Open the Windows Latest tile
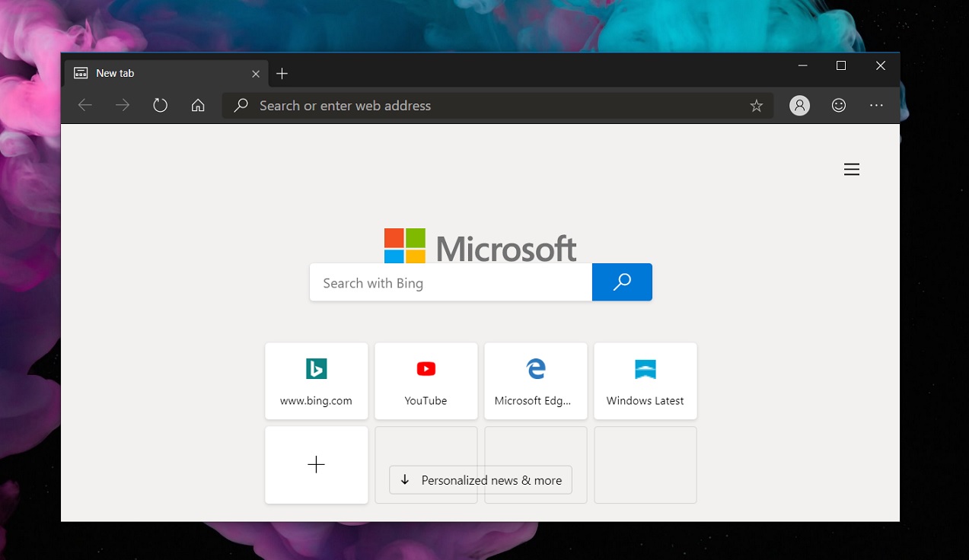 (x=645, y=380)
